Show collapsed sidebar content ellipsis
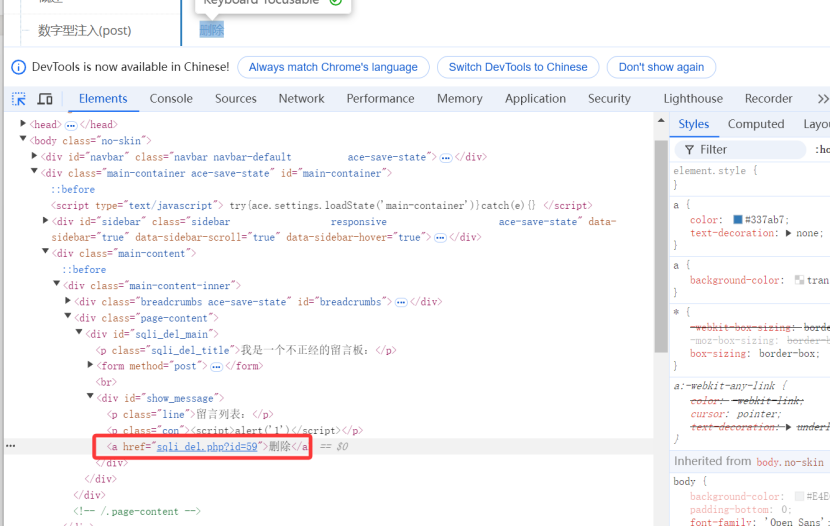831x527 pixels. pos(440,238)
